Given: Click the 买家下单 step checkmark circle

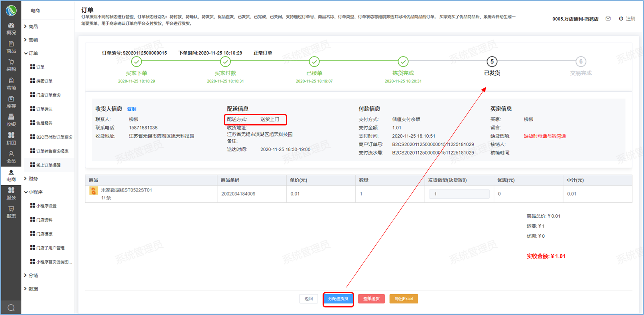Looking at the screenshot, I should point(136,62).
